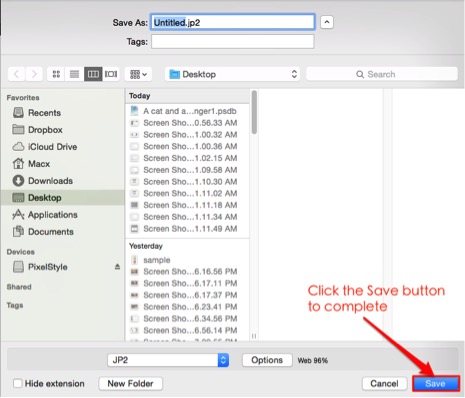This screenshot has height=398, width=465.
Task: Select Screen Sho...6.34.56 PM file
Action: click(x=187, y=319)
